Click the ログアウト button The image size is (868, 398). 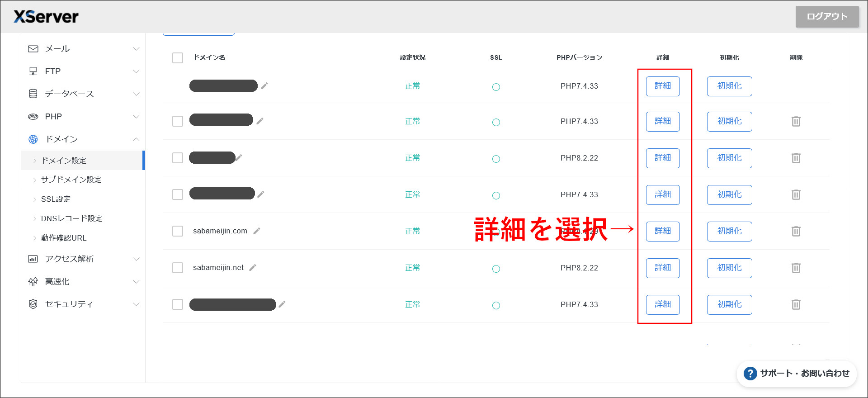click(827, 17)
